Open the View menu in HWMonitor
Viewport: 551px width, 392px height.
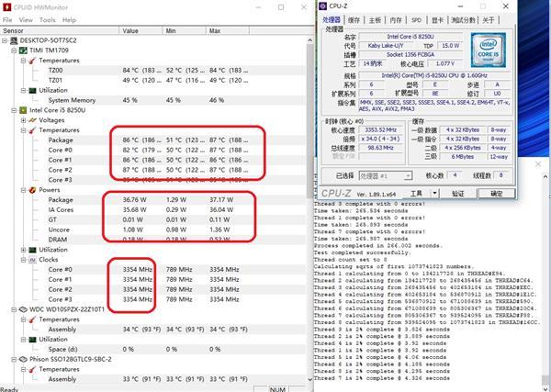point(26,20)
